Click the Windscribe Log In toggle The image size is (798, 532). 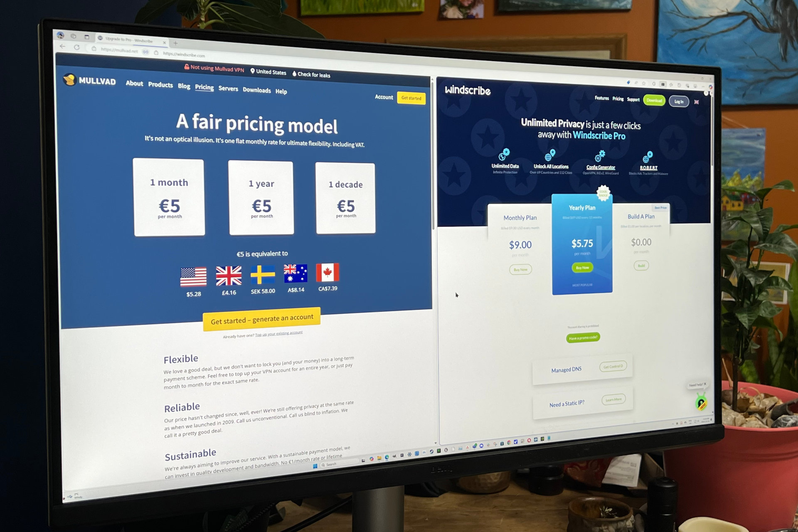point(679,100)
